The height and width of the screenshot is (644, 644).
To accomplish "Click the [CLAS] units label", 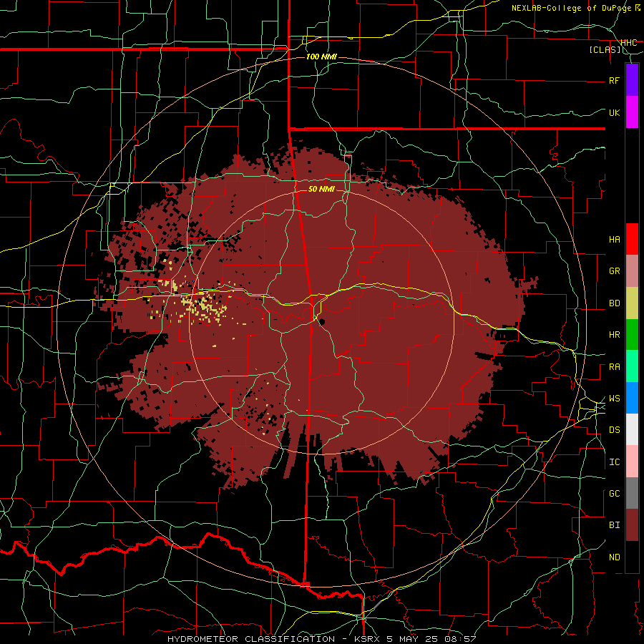I will [605, 50].
